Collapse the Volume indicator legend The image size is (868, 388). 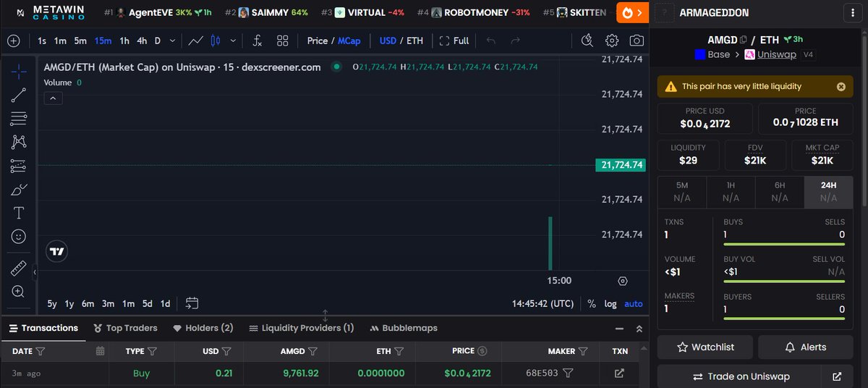tap(54, 99)
